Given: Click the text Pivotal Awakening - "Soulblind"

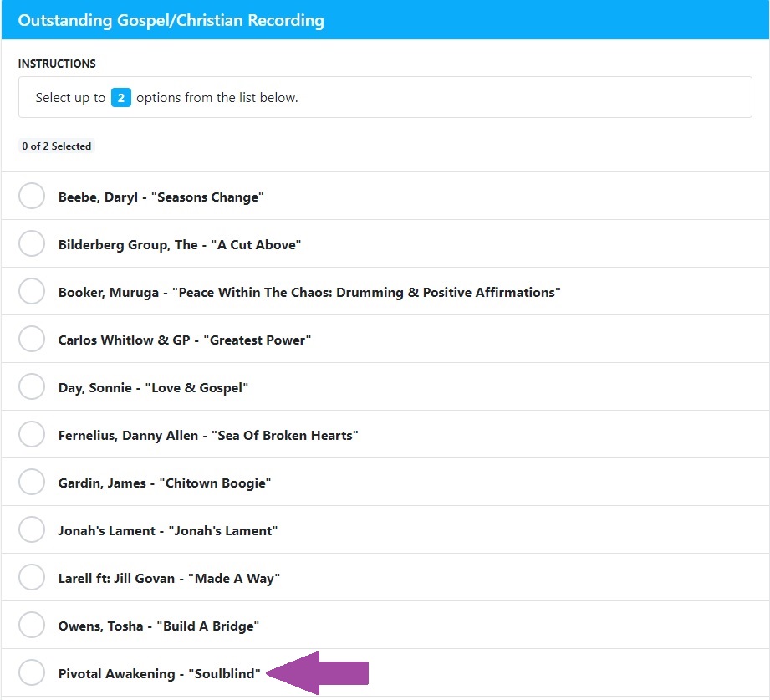Looking at the screenshot, I should coord(159,673).
